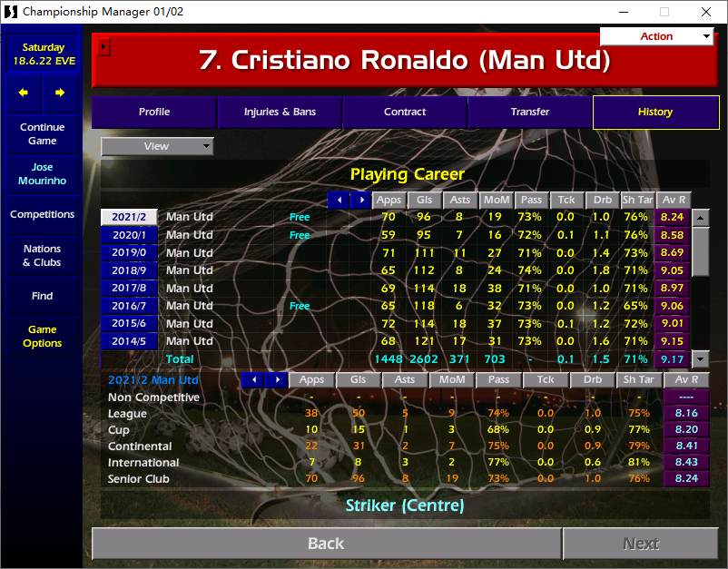Click the Total row label

[x=180, y=359]
